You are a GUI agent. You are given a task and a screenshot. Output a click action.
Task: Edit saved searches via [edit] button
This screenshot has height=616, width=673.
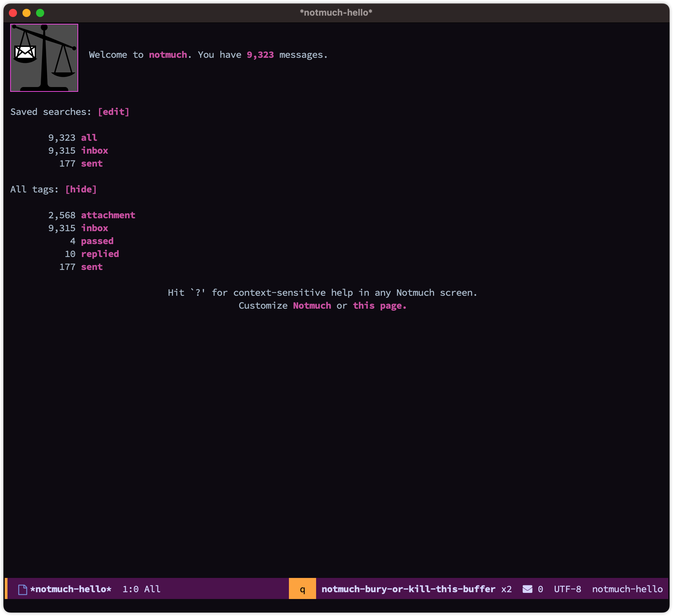(114, 112)
